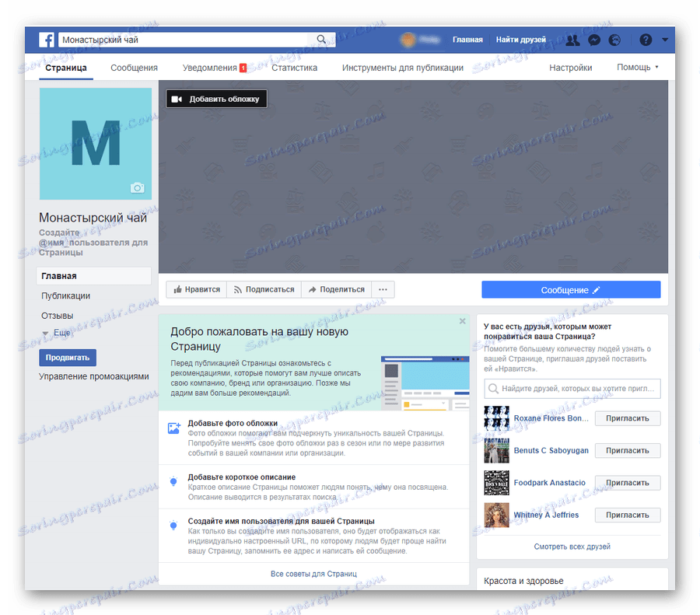Switch to the "Статистика" tab
The width and height of the screenshot is (700, 615).
(x=296, y=68)
